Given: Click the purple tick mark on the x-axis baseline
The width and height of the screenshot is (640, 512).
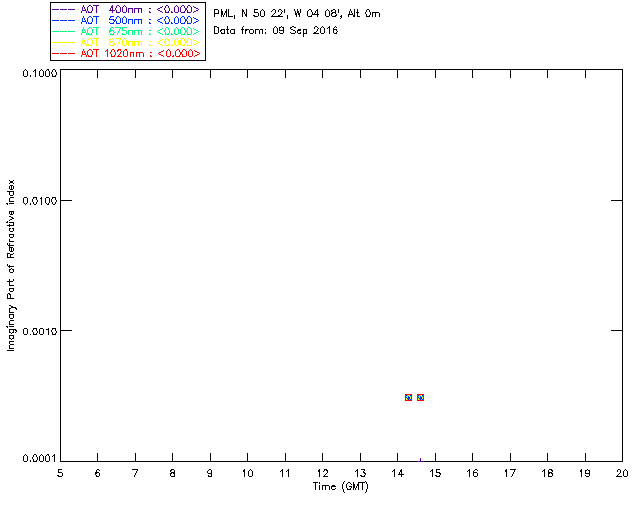Looking at the screenshot, I should point(420,460).
